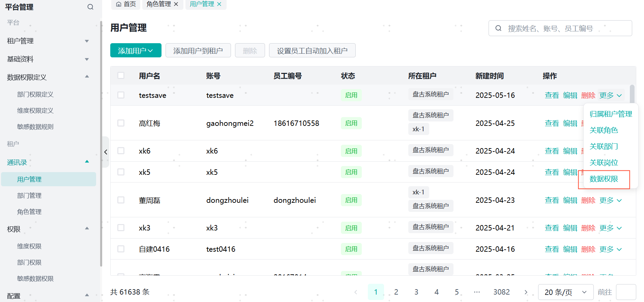Select the checkbox for the xk3 row
The image size is (644, 302).
coord(121,228)
